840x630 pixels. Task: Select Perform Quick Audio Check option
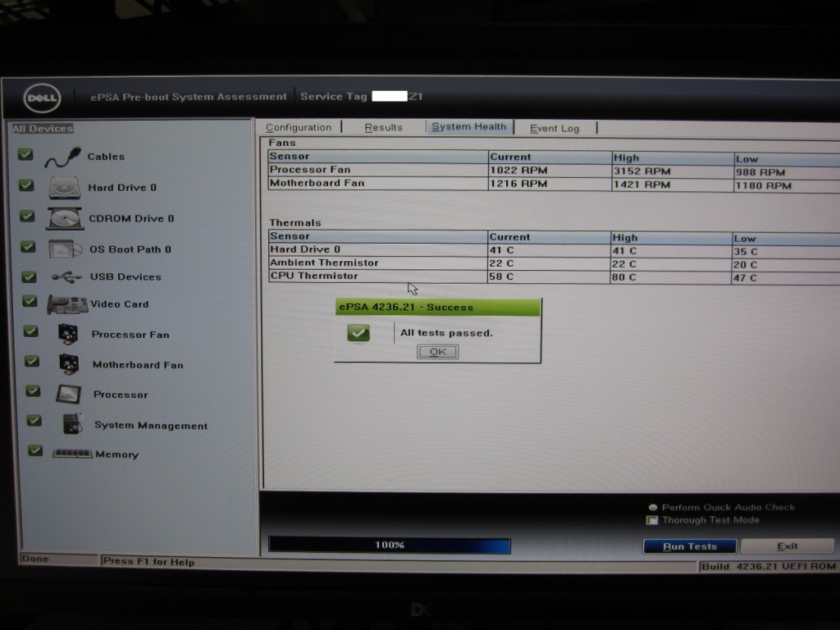click(653, 508)
